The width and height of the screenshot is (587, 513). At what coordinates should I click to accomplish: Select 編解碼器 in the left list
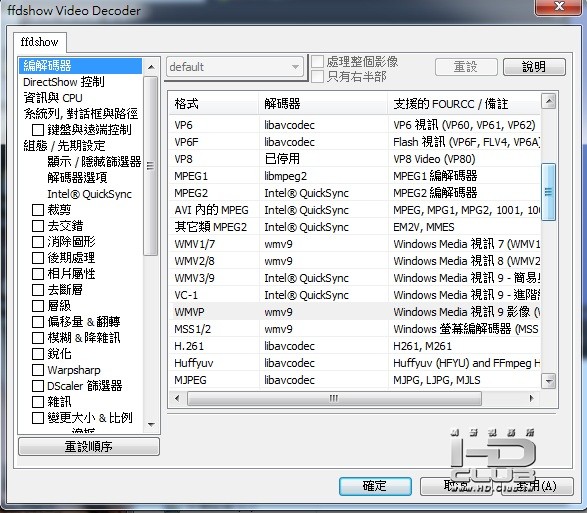pos(80,66)
